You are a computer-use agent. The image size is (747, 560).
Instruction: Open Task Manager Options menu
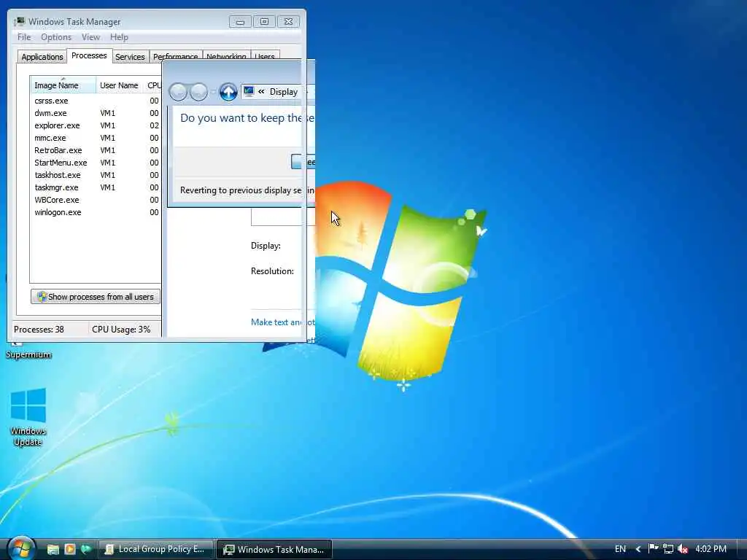(x=56, y=37)
